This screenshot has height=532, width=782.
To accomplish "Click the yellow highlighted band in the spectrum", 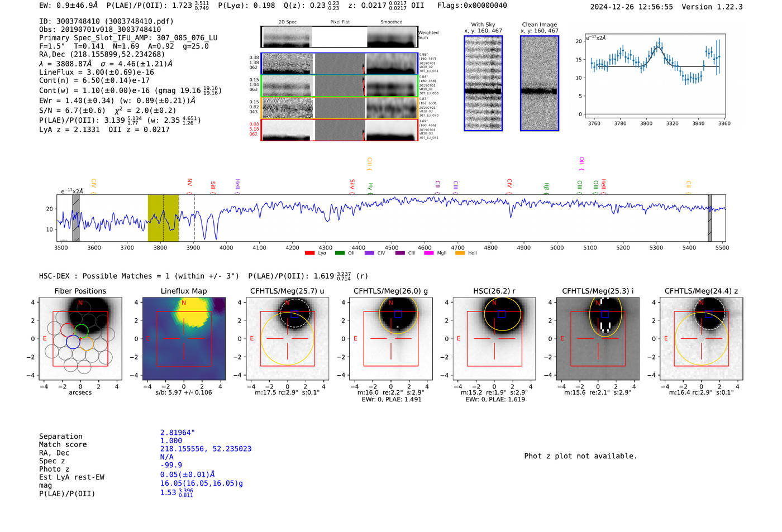I will click(163, 218).
